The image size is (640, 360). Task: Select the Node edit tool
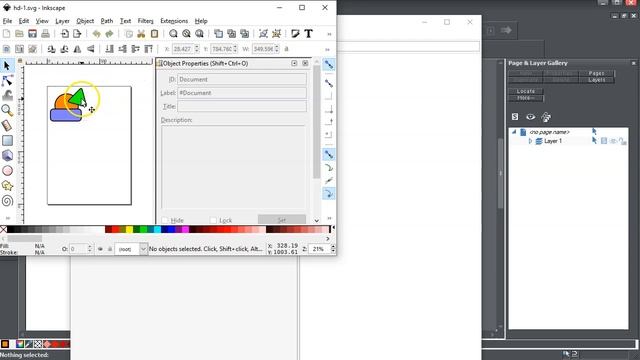(7, 80)
